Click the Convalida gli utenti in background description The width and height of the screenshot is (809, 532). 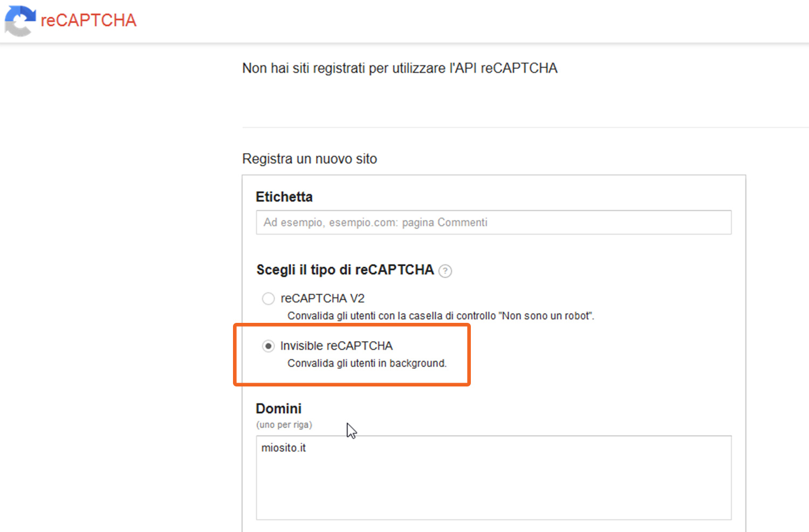click(x=367, y=363)
